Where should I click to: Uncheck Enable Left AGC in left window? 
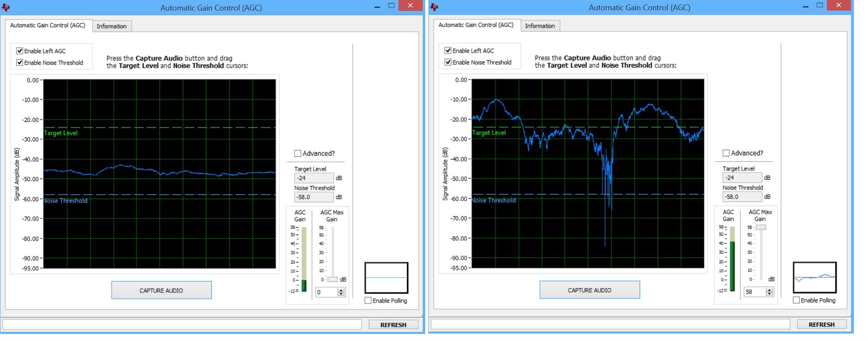[x=20, y=51]
